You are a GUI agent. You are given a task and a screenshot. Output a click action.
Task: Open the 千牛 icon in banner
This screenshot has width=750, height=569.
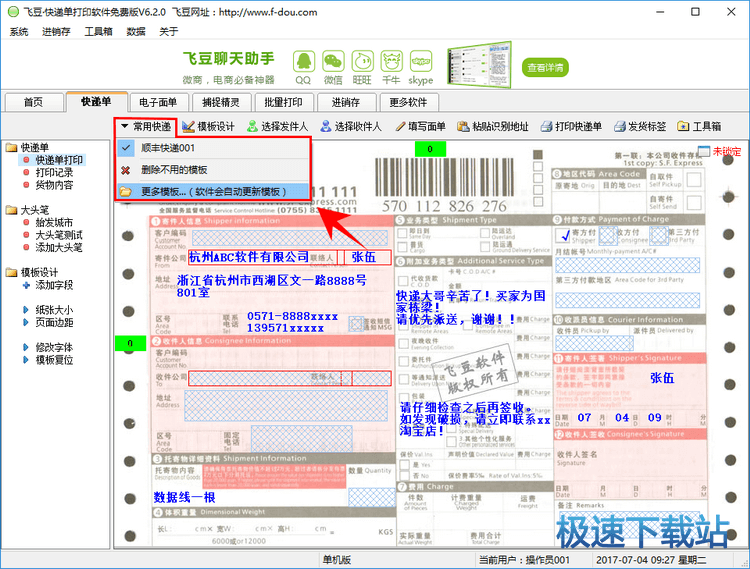[x=391, y=62]
